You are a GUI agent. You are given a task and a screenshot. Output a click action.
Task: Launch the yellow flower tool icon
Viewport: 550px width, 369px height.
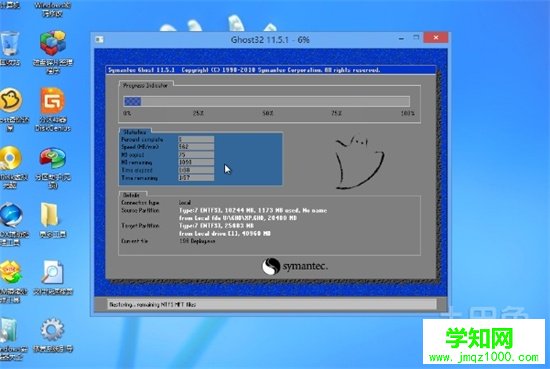10,272
